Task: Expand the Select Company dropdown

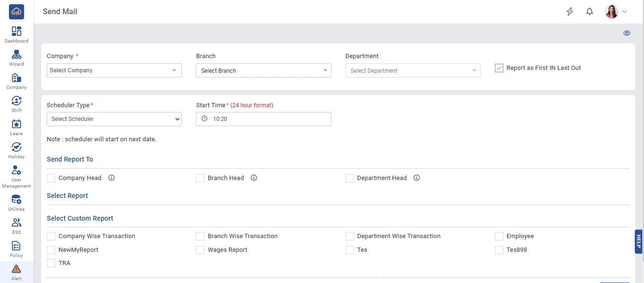Action: pos(114,70)
